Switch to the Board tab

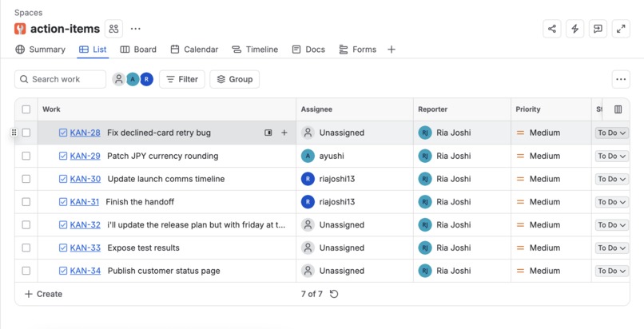tap(138, 50)
